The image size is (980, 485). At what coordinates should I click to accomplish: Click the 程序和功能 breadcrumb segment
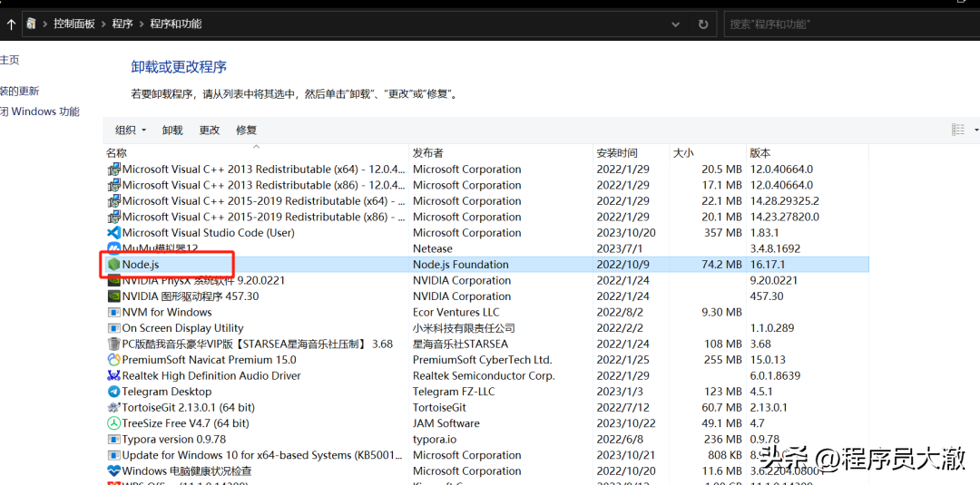pyautogui.click(x=176, y=24)
